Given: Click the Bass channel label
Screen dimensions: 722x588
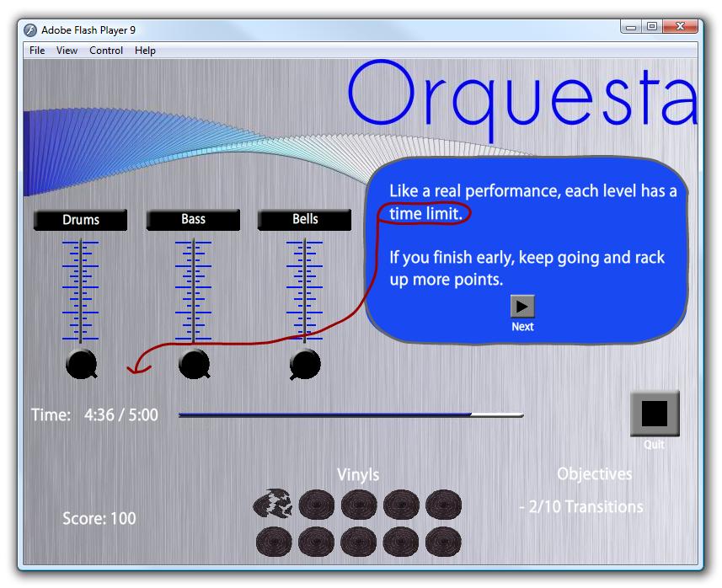Looking at the screenshot, I should click(x=193, y=219).
